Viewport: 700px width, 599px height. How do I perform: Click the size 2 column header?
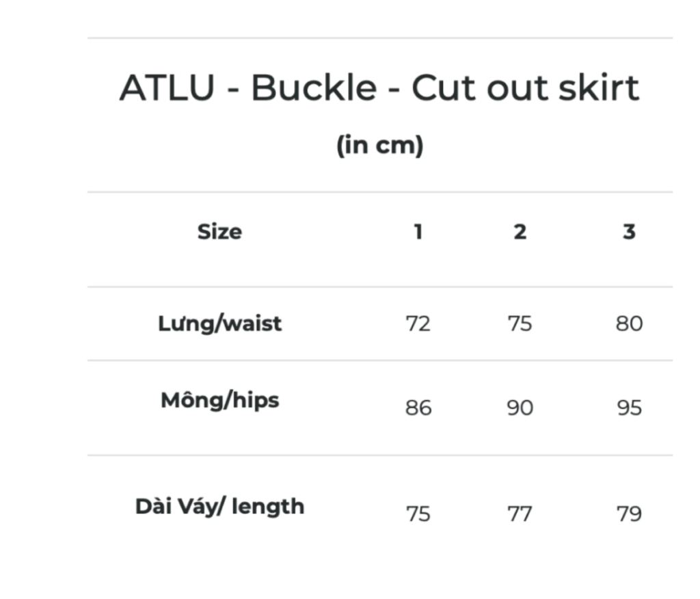click(x=520, y=232)
